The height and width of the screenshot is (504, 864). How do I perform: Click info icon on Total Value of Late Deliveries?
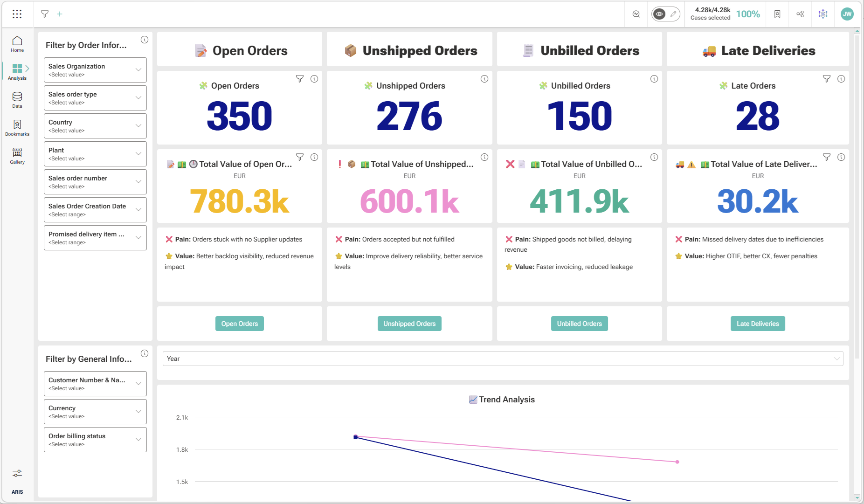point(841,157)
